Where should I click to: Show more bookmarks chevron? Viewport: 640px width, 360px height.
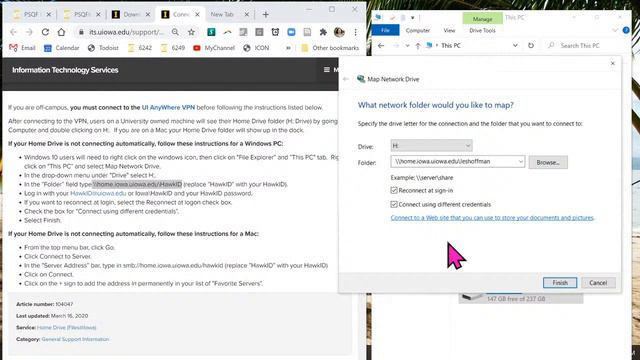point(288,48)
